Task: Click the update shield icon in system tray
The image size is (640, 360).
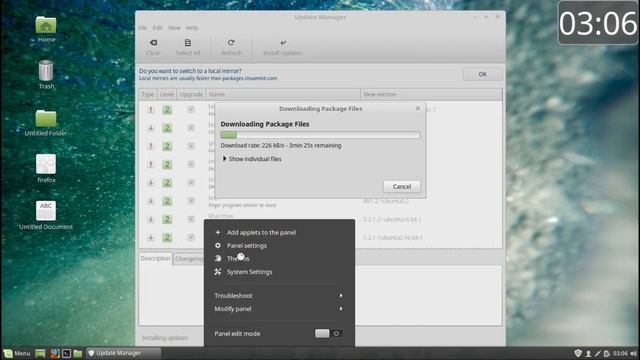Action: 578,353
